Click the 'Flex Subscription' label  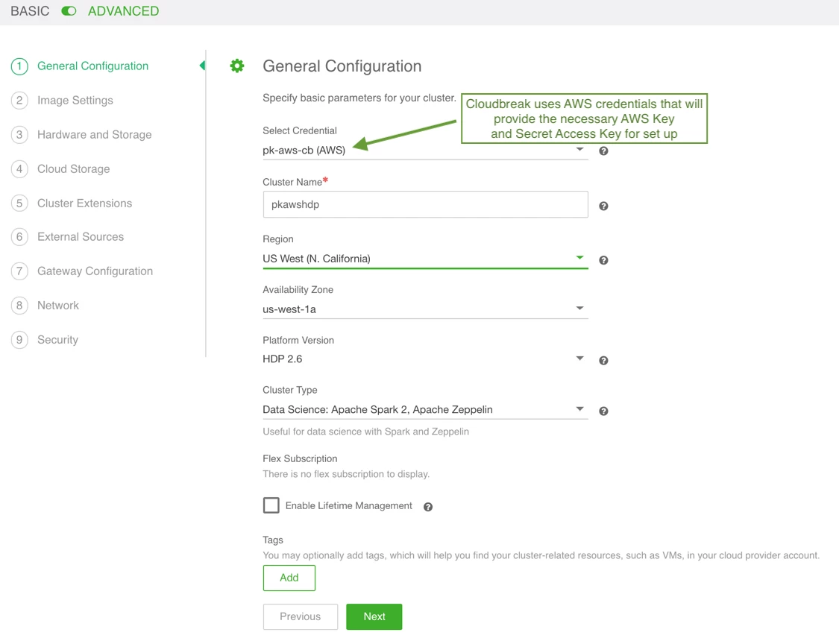pyautogui.click(x=300, y=458)
